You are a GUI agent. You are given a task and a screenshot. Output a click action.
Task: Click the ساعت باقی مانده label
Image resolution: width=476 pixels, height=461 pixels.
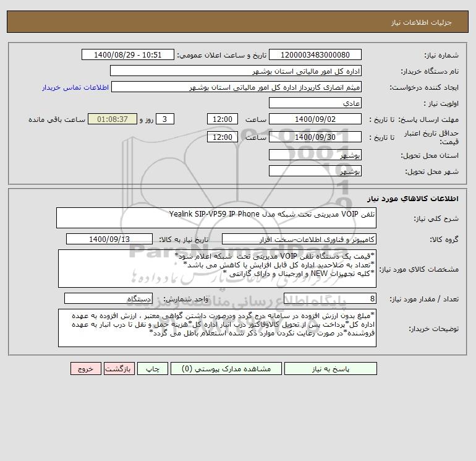(x=57, y=119)
